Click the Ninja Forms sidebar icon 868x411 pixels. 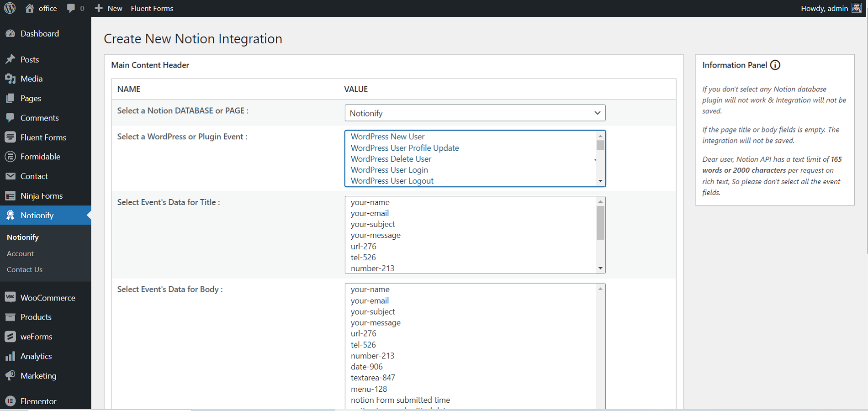(10, 196)
